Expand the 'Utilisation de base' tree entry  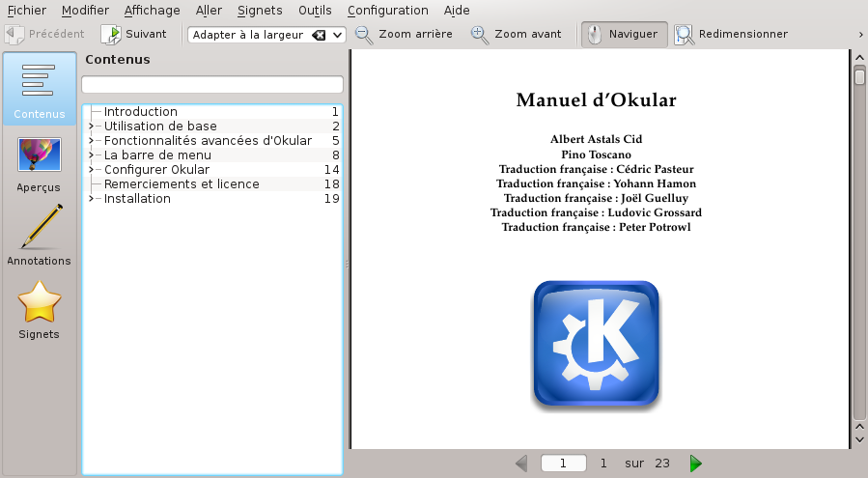coord(91,127)
